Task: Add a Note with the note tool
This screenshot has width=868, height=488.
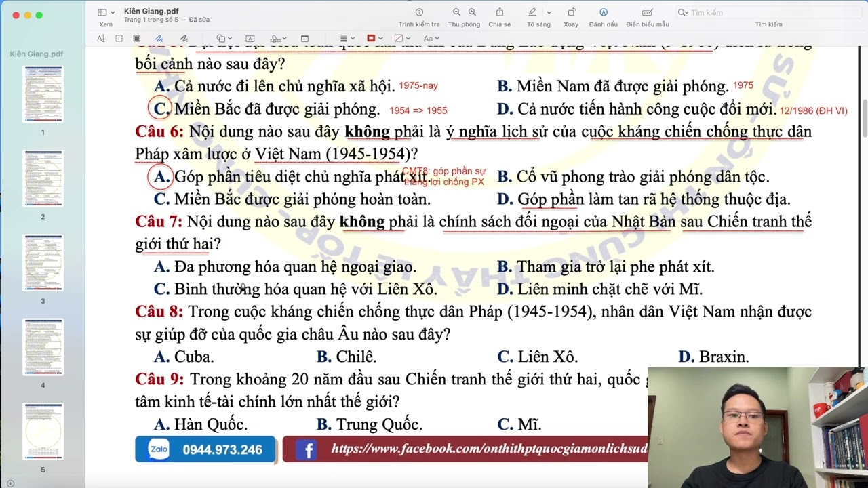Action: (304, 39)
